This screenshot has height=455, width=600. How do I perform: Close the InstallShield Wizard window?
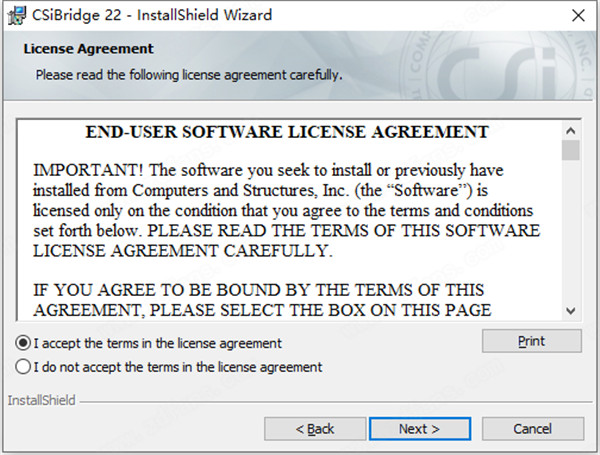[x=578, y=16]
